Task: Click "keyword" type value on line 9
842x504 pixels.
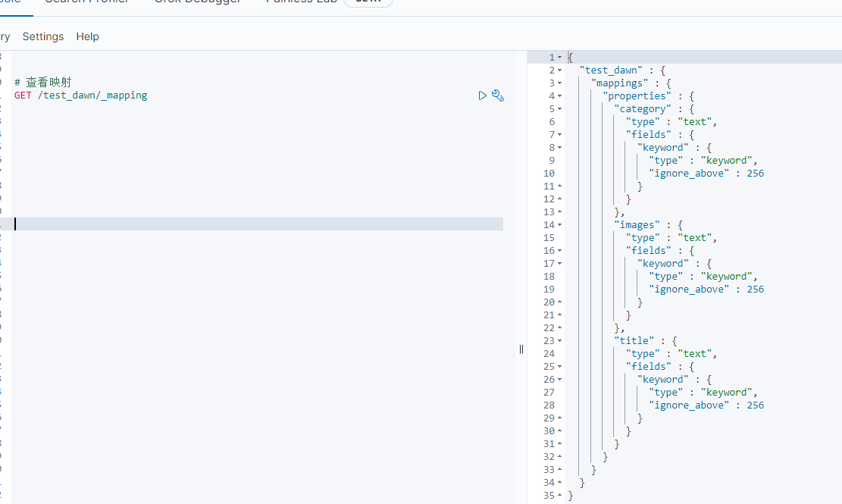Action: [727, 161]
